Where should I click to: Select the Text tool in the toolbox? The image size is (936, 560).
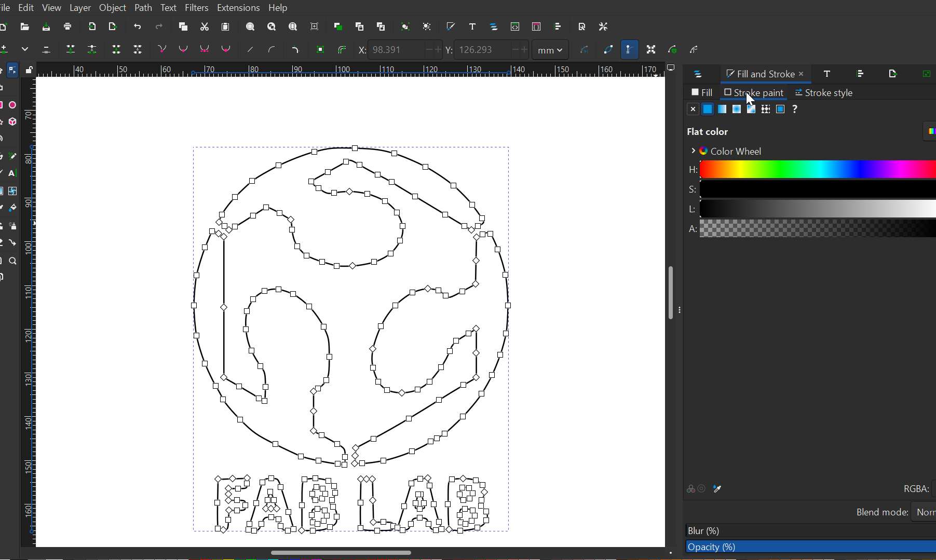click(12, 173)
